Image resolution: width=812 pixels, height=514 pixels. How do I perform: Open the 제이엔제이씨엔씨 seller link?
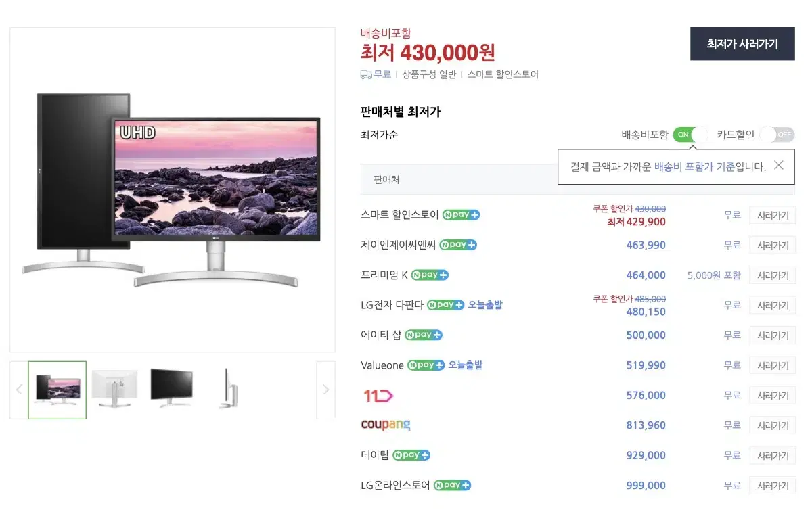click(x=399, y=245)
